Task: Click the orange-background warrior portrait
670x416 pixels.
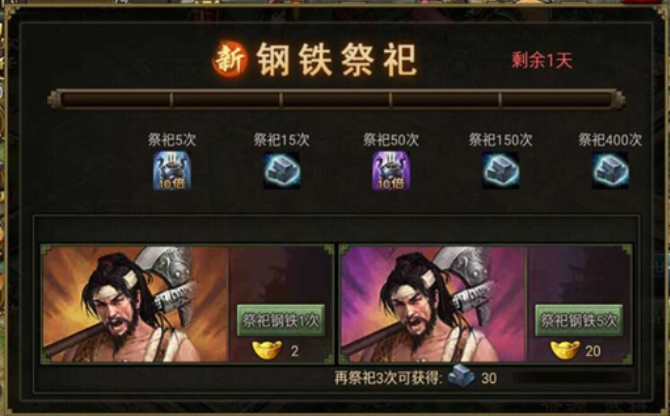Action: coord(135,304)
